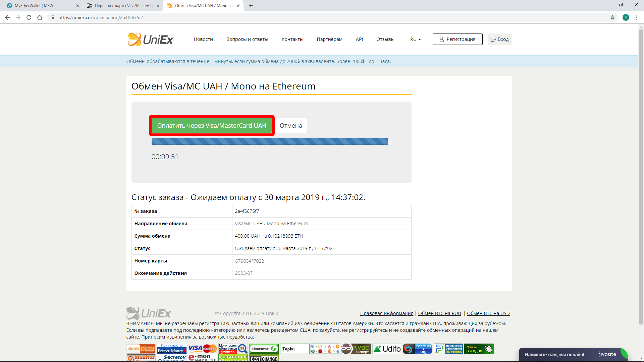644x362 pixels.
Task: Open Новости in the navigation
Action: point(203,39)
